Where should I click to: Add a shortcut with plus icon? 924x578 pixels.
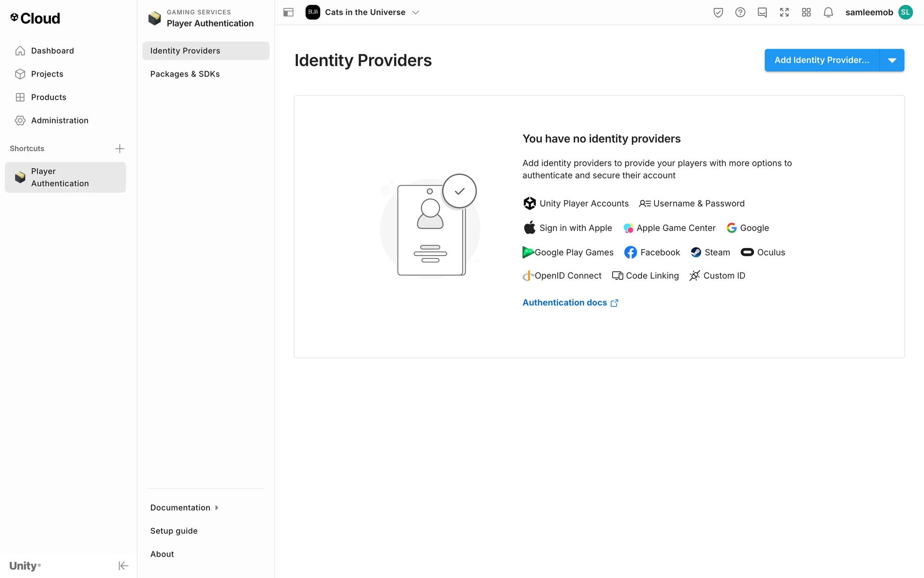pos(120,148)
